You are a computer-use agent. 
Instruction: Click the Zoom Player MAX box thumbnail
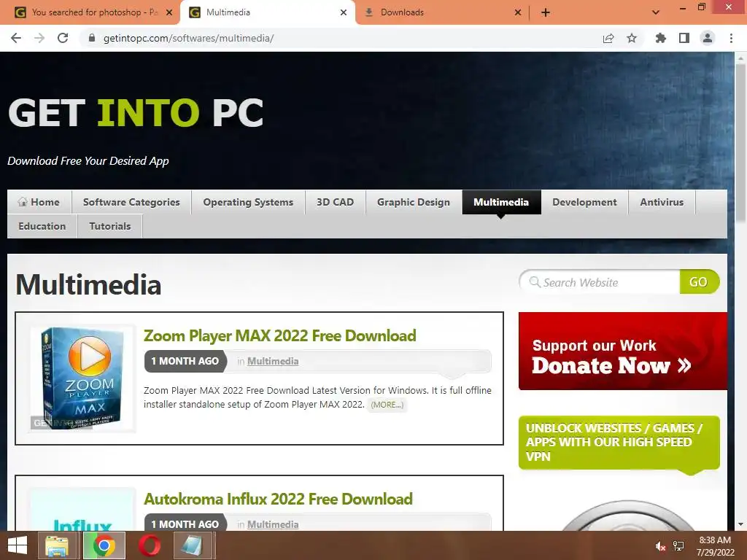(83, 379)
